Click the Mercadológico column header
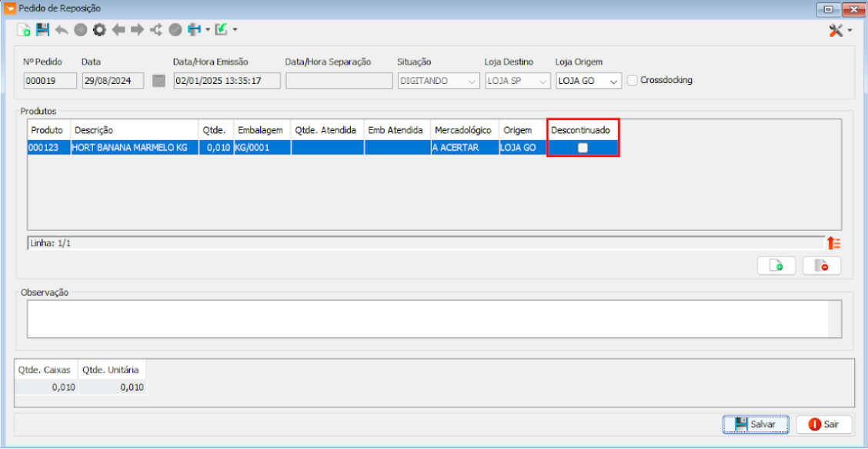The height and width of the screenshot is (449, 868). click(463, 130)
